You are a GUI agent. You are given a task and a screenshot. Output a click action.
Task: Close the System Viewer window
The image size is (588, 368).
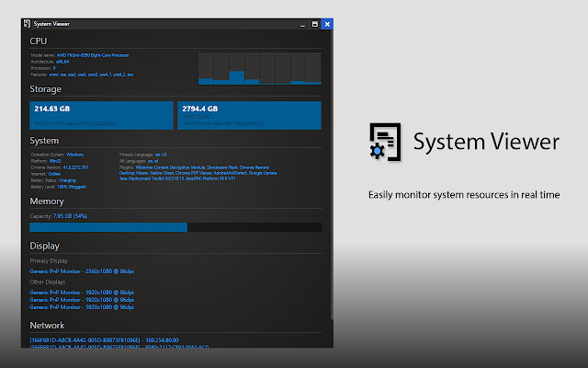coord(327,24)
